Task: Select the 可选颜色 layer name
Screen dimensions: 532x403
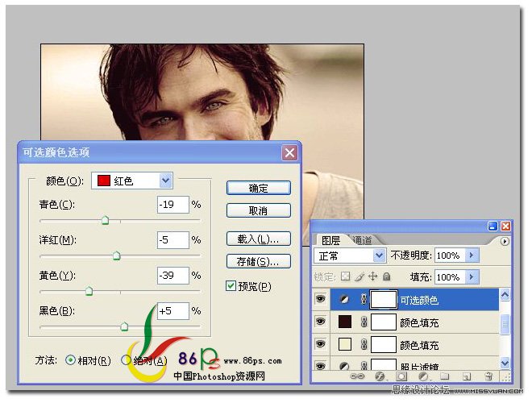Action: [x=419, y=300]
